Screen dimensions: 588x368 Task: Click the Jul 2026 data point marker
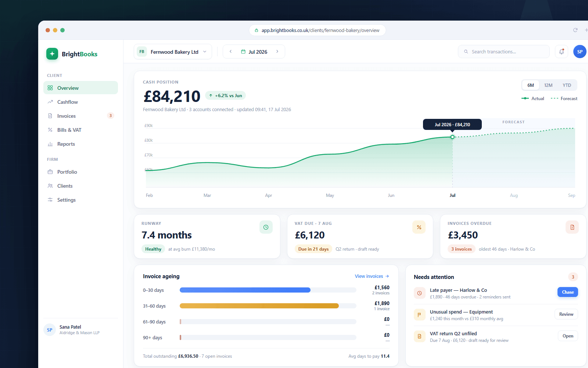[452, 137]
